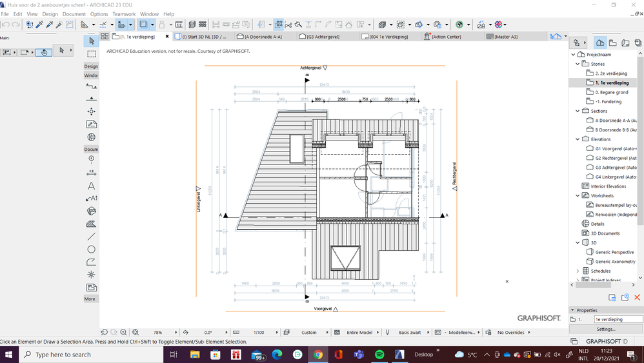Open the Document menu
The image size is (644, 363).
point(74,14)
